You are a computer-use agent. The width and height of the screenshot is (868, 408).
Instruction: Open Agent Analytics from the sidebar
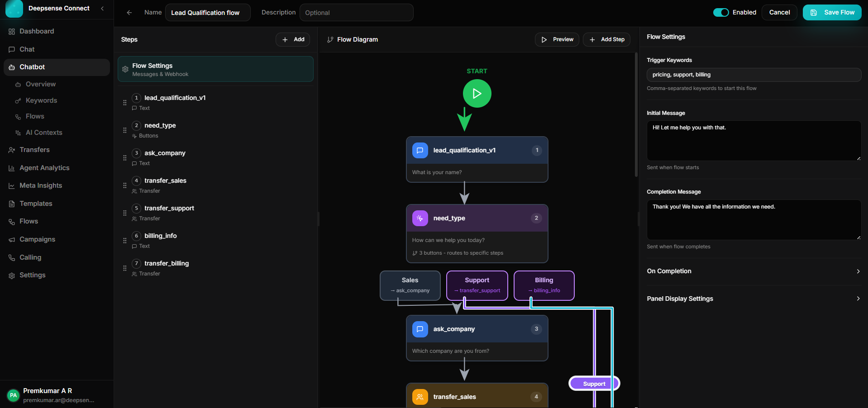tap(44, 167)
